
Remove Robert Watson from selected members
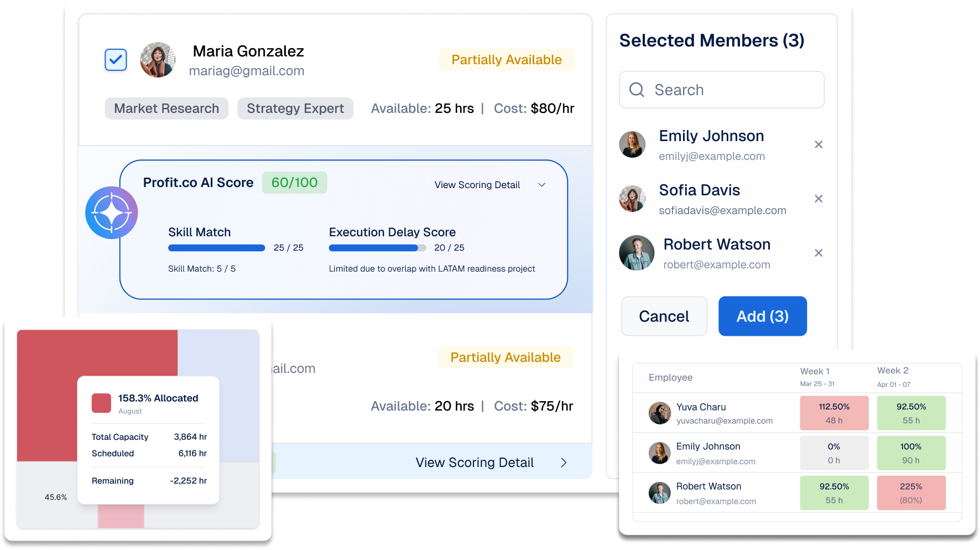click(x=819, y=253)
